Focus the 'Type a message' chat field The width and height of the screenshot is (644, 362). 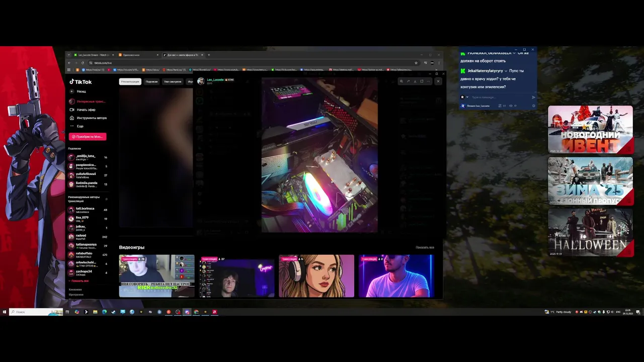tap(500, 97)
